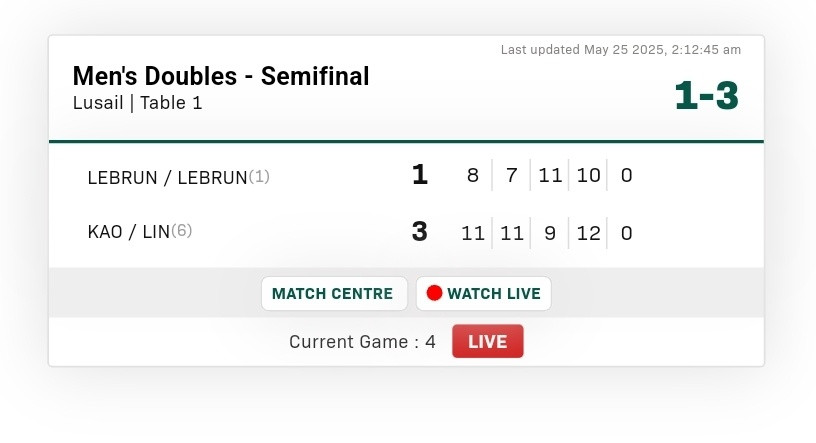Viewport: 816px width, 443px height.
Task: Click Kao / Lin's third game score of 9
Action: tap(550, 233)
